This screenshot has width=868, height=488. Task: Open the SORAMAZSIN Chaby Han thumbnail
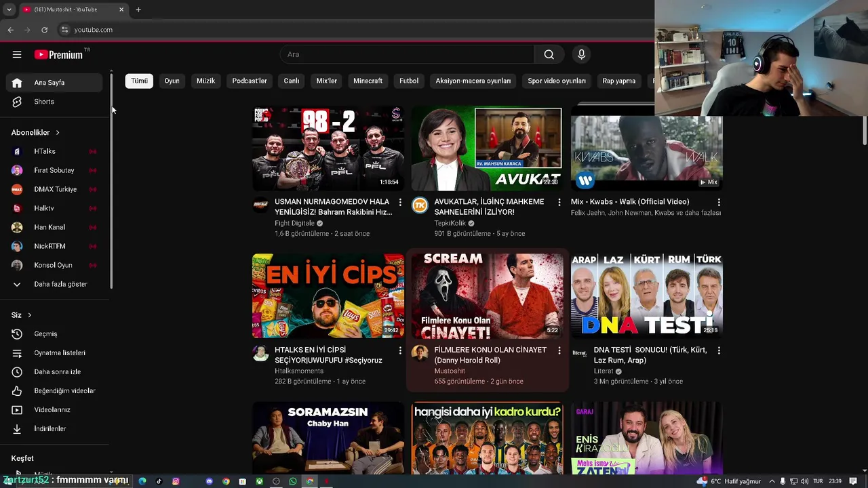point(328,438)
